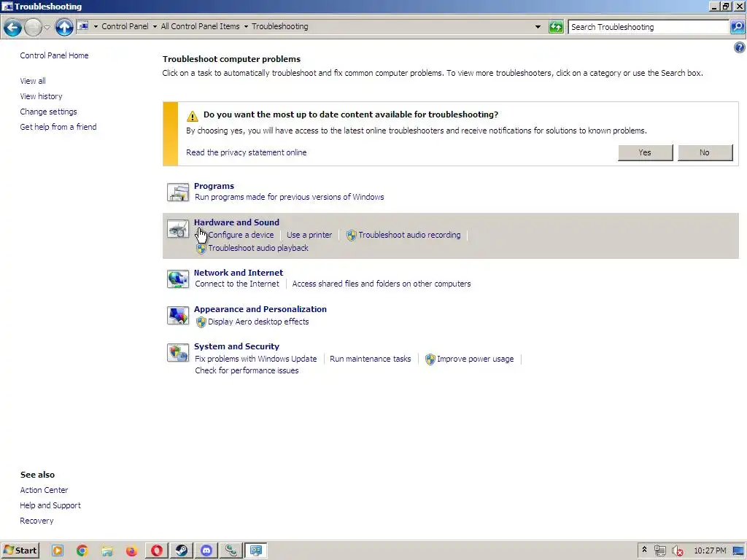The image size is (747, 560).
Task: Click the System and Security category icon
Action: [178, 352]
